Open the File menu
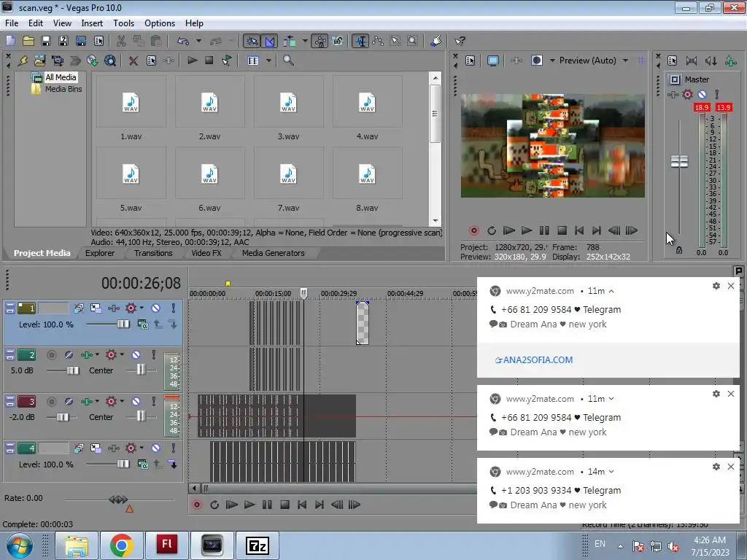This screenshot has height=560, width=747. 12,23
